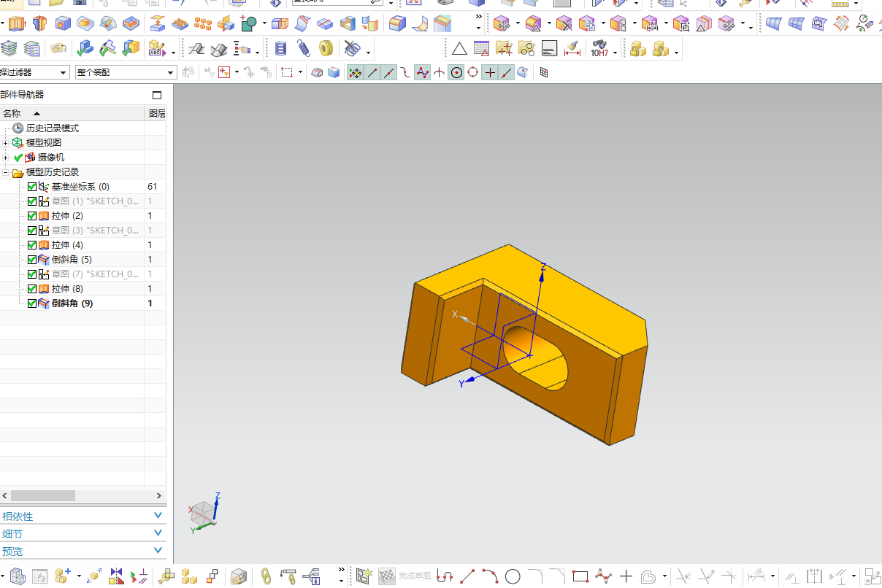This screenshot has height=588, width=882.
Task: Click the view orientation triad in viewport corner
Action: [204, 513]
